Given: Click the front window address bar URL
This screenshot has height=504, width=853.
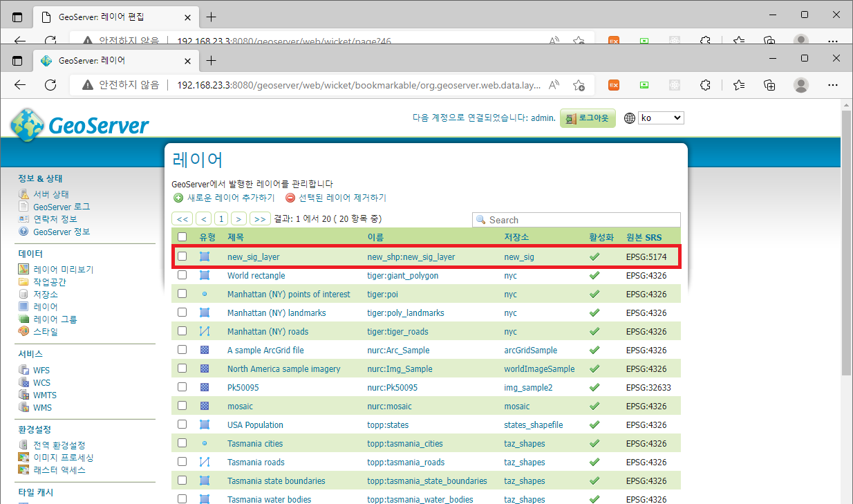Looking at the screenshot, I should 359,85.
